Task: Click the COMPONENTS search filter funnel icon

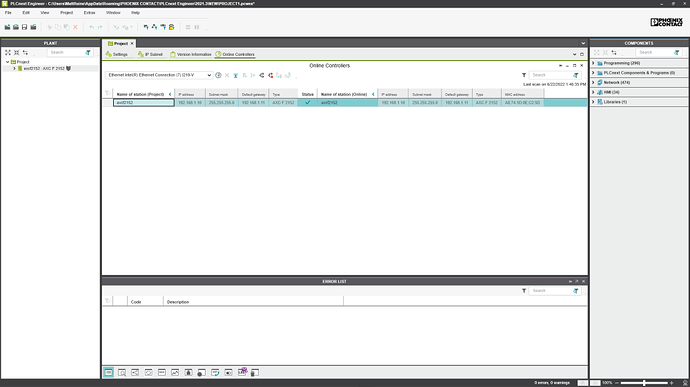Action: coord(677,52)
